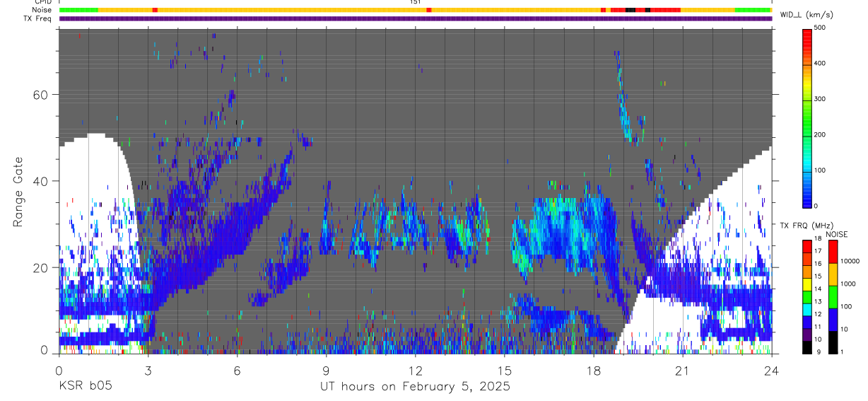This screenshot has width=868, height=401.
Task: Click the purple TX Freq strip above the plot
Action: [x=415, y=18]
